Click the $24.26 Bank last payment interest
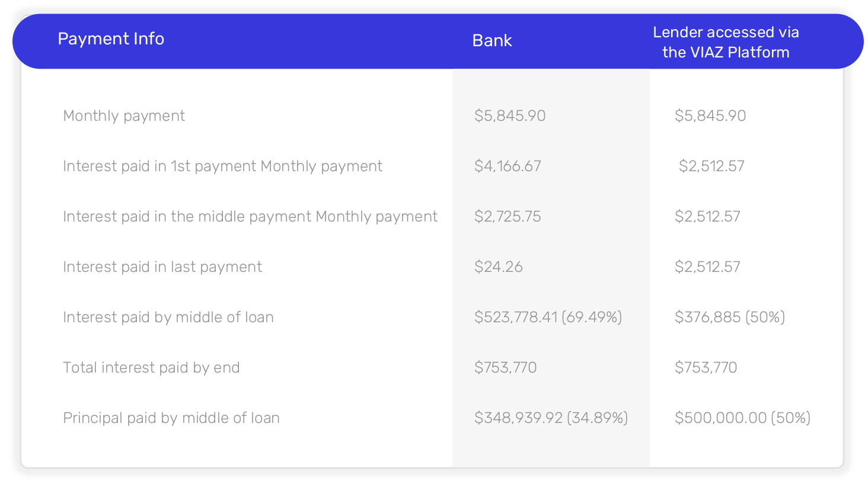Viewport: 868px width, 484px height. (498, 267)
